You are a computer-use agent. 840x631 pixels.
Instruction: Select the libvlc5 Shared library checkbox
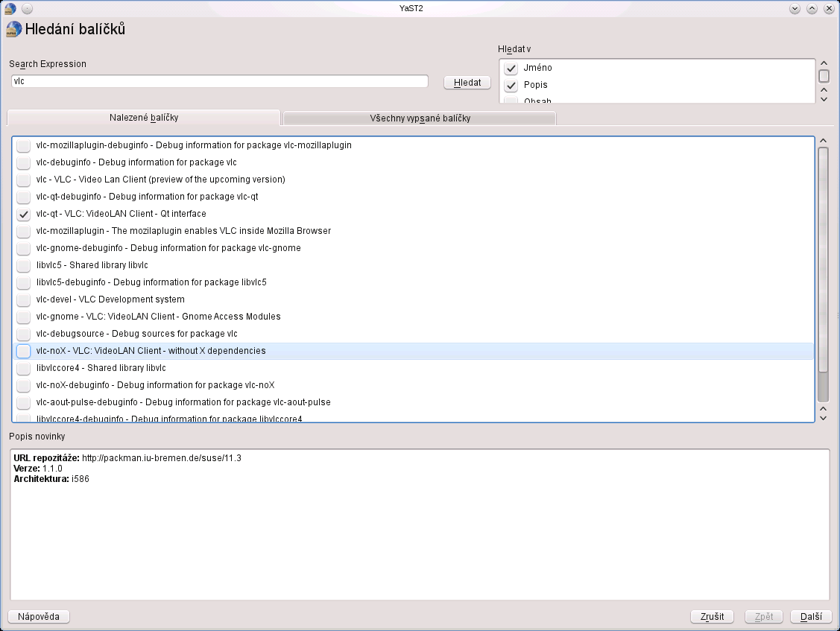(x=24, y=266)
